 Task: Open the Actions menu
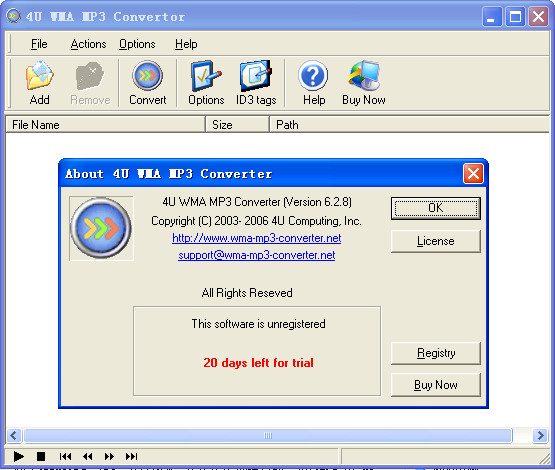88,44
